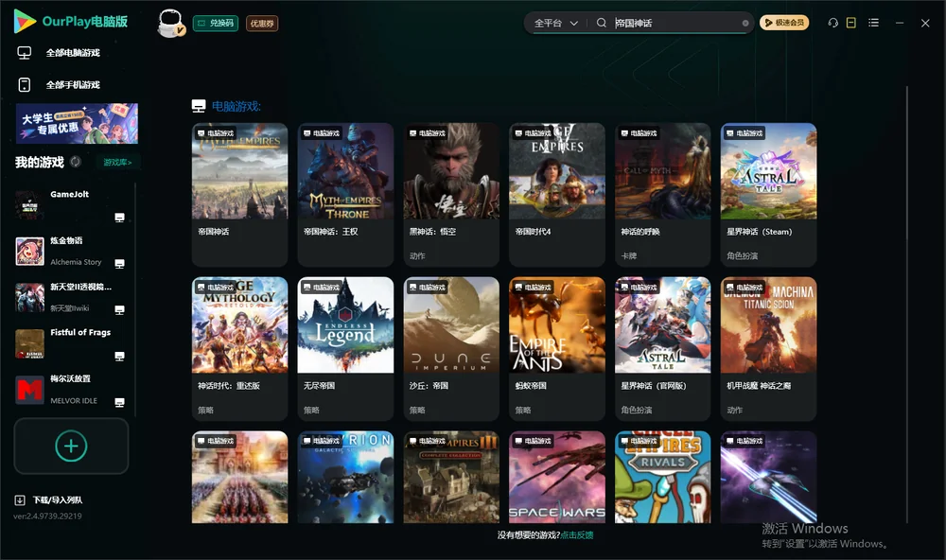This screenshot has height=560, width=946.
Task: Click the PC icon beside MELVOR IDLE
Action: (119, 403)
